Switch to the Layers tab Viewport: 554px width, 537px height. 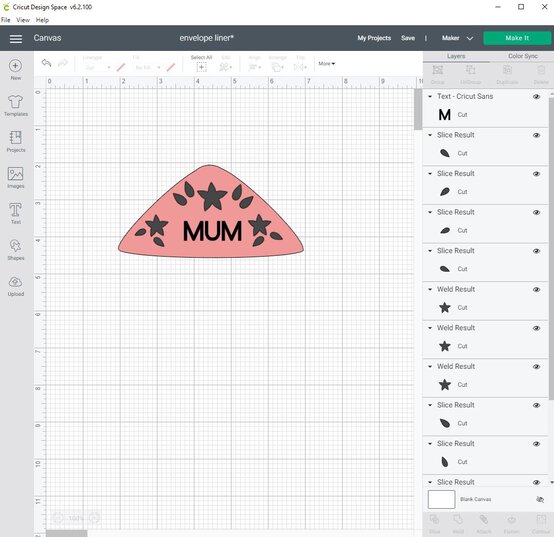click(x=456, y=57)
